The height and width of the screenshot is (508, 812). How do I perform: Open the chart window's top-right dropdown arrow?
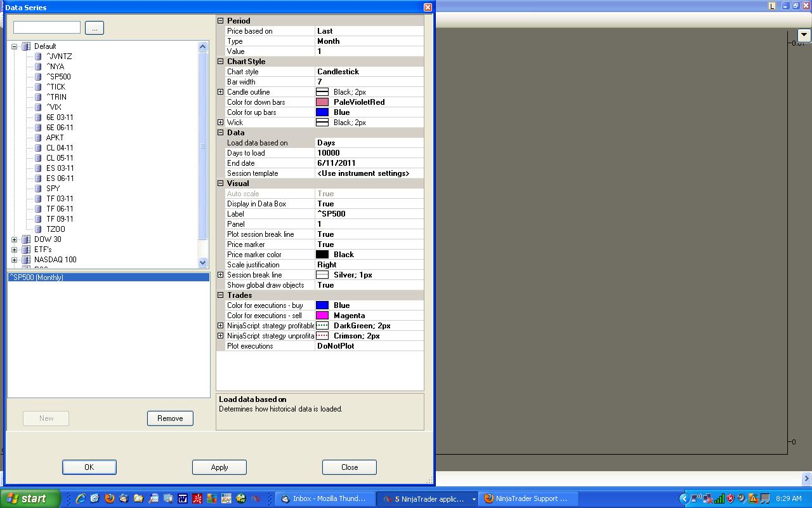click(804, 35)
